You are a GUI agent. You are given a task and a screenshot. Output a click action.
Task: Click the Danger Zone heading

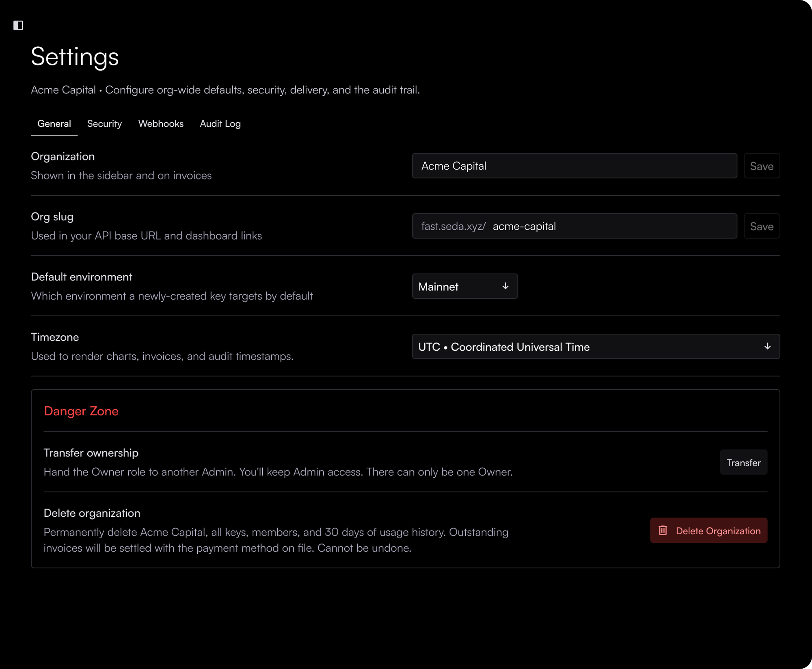point(81,411)
